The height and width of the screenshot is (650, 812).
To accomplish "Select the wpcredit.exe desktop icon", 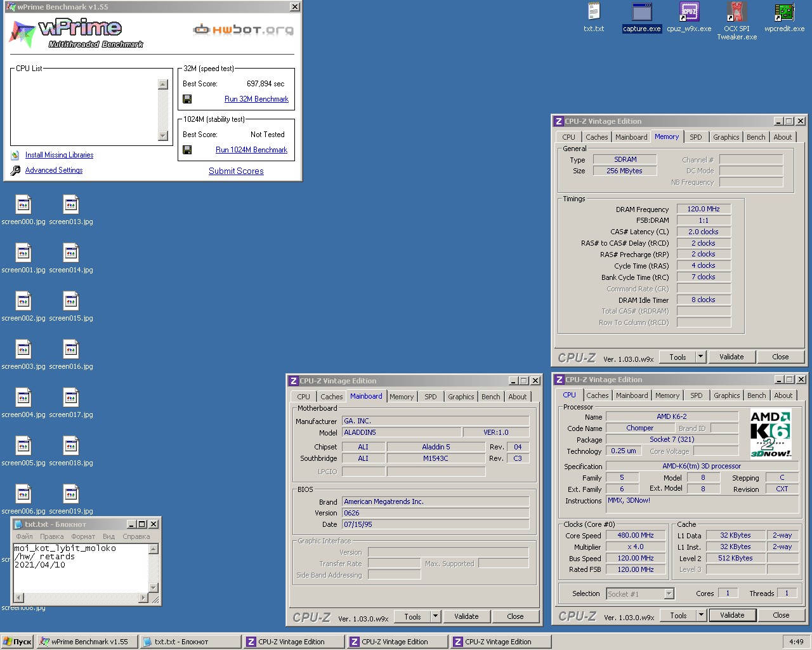I will pyautogui.click(x=784, y=17).
